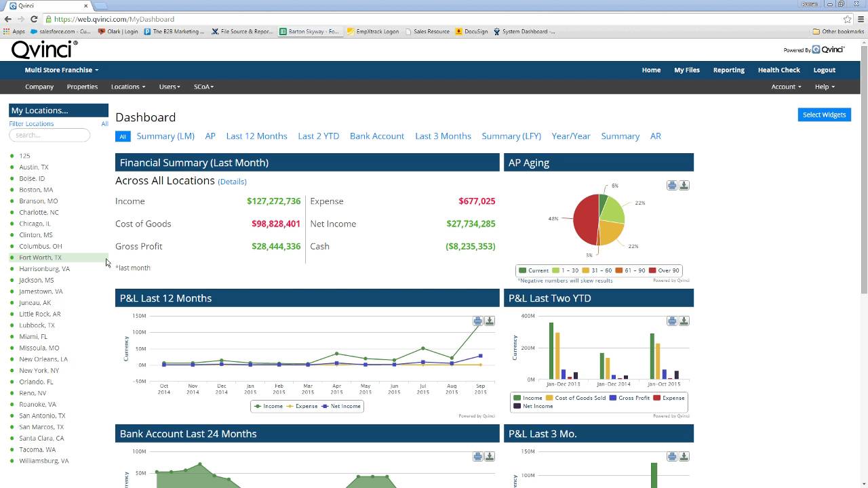
Task: Bookmark this page with the star icon
Action: coord(848,19)
